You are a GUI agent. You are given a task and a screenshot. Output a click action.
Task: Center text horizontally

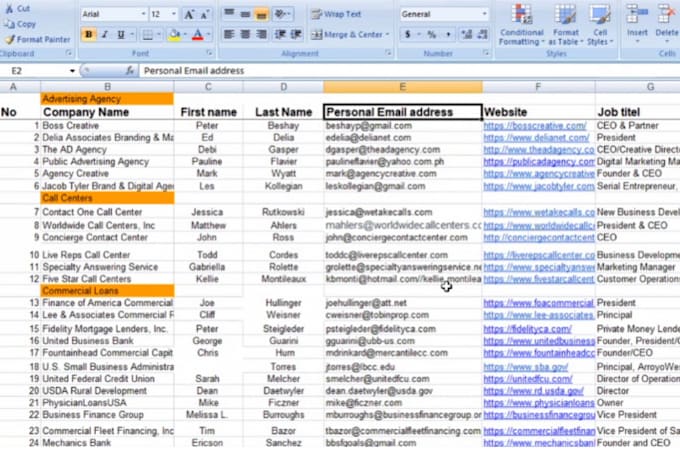point(245,34)
